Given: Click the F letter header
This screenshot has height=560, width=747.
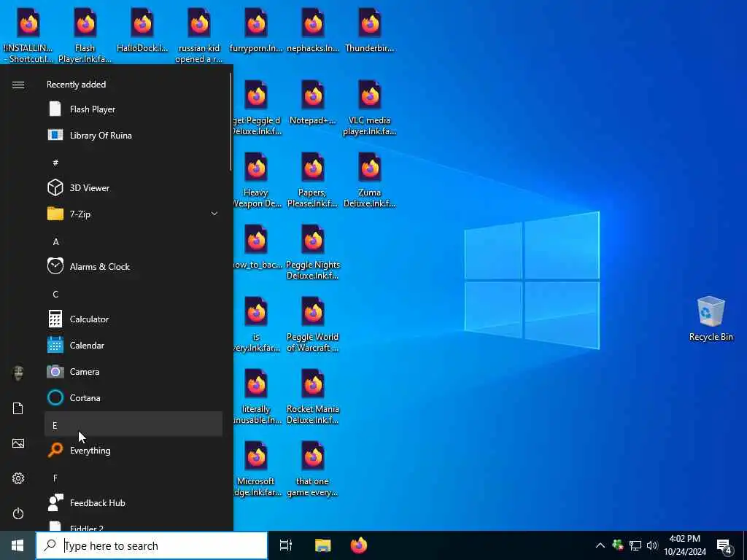Looking at the screenshot, I should pyautogui.click(x=133, y=477).
